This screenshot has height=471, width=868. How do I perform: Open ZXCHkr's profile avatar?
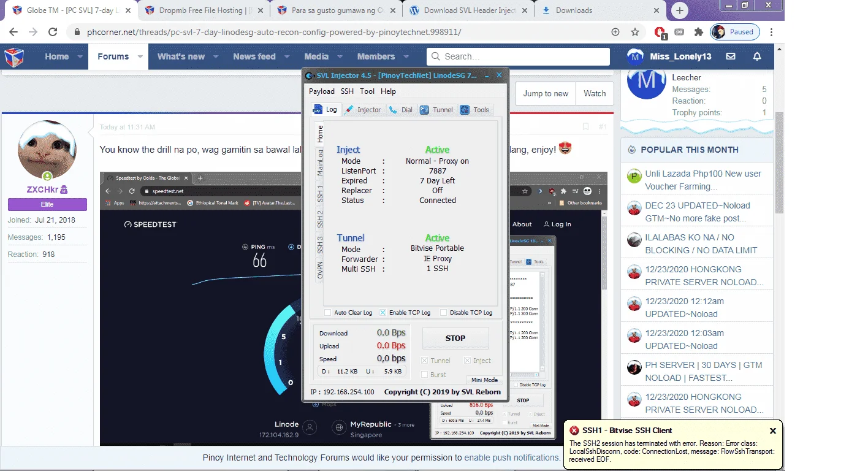[x=47, y=150]
